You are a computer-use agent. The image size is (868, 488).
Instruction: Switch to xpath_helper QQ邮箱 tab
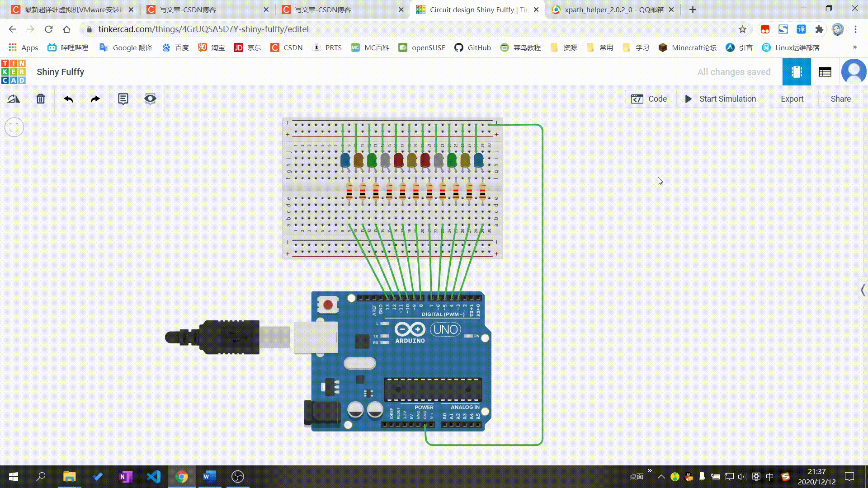pyautogui.click(x=613, y=9)
